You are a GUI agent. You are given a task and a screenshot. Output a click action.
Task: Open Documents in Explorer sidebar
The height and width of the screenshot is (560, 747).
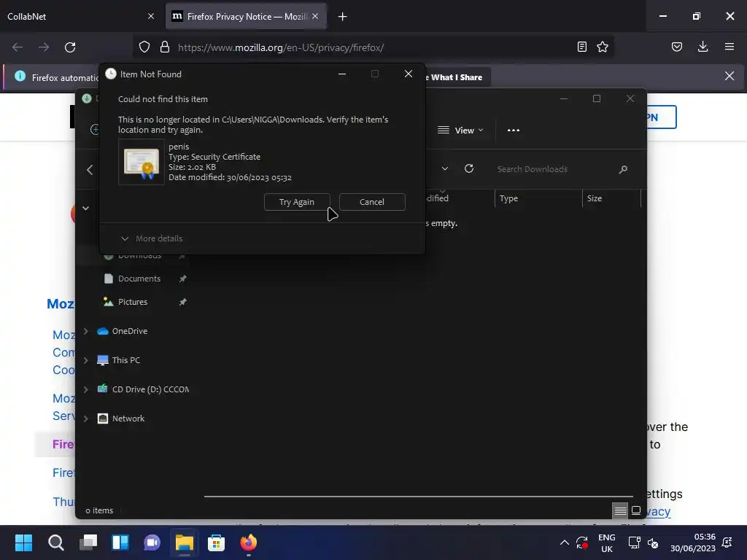139,279
